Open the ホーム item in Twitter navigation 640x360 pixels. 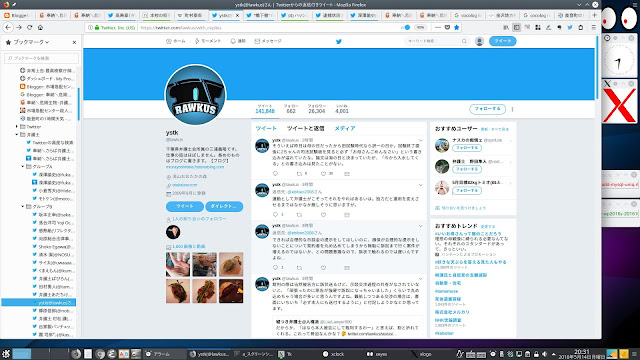point(176,41)
